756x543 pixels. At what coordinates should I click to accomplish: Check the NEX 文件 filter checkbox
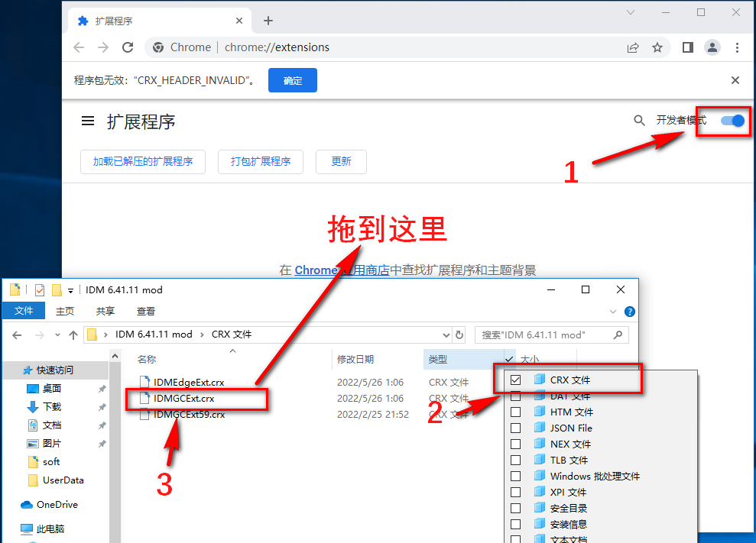(515, 444)
